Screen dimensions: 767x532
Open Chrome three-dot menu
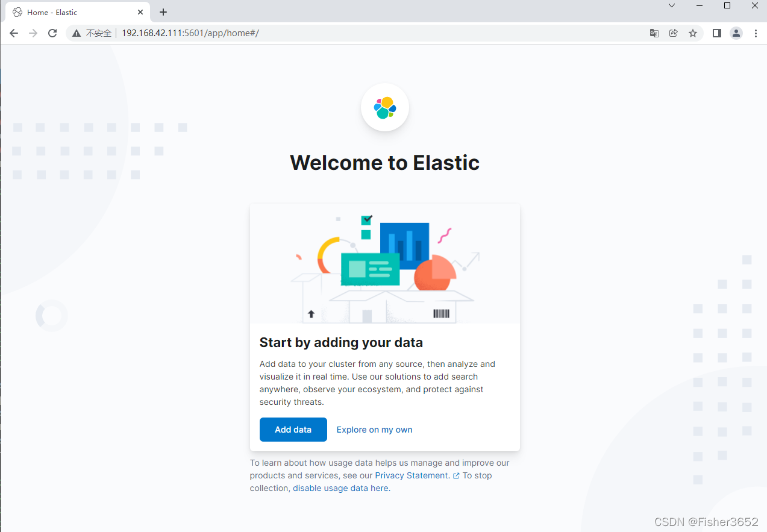tap(756, 33)
